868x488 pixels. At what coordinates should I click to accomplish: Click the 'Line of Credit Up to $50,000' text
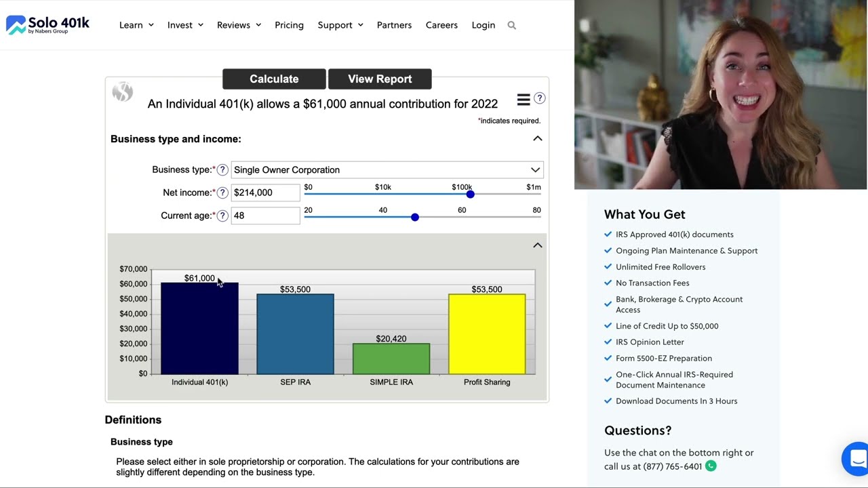point(667,326)
